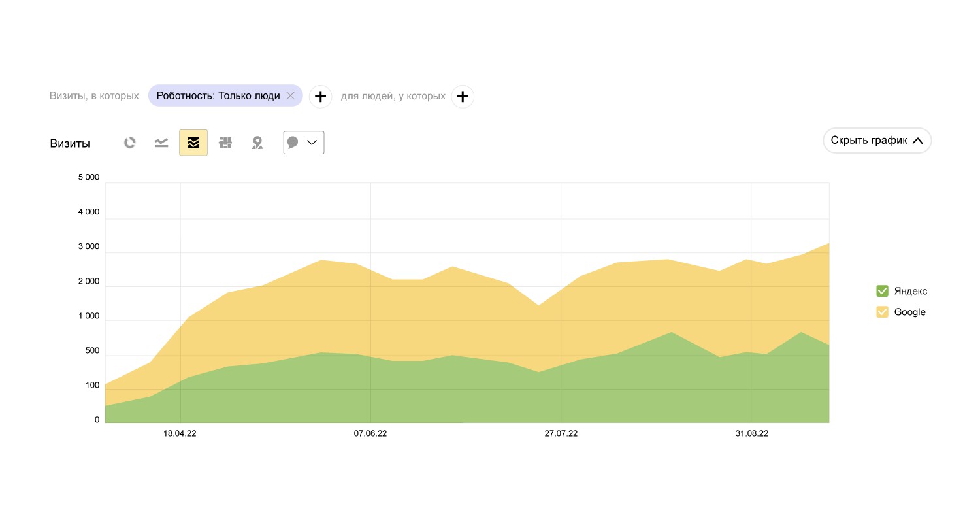Click the yellow Google area in the chart
This screenshot has width=980, height=523.
pyautogui.click(x=457, y=307)
